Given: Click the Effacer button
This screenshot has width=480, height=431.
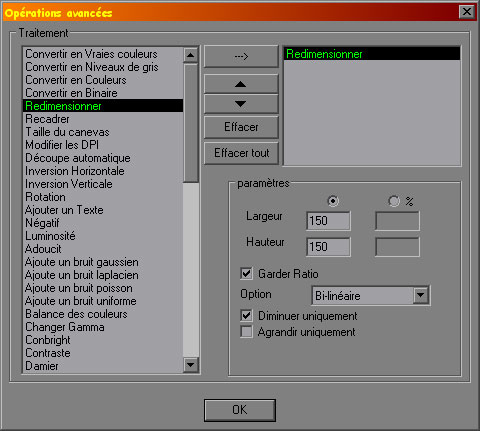Looking at the screenshot, I should tap(241, 127).
